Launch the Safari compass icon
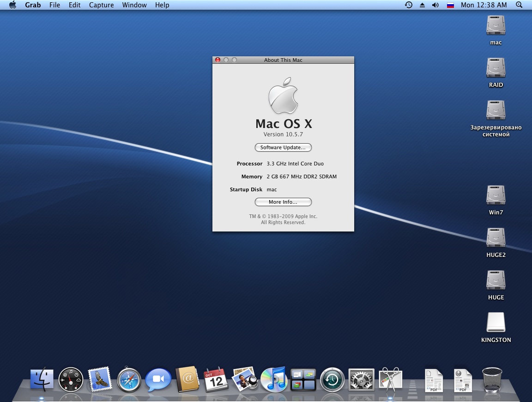Screen dimensions: 532x402 tap(129, 380)
